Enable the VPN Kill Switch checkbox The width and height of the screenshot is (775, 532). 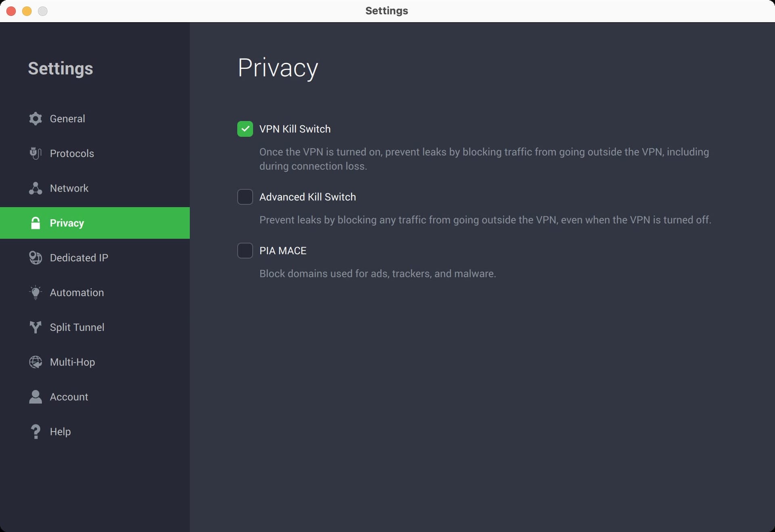(x=245, y=128)
